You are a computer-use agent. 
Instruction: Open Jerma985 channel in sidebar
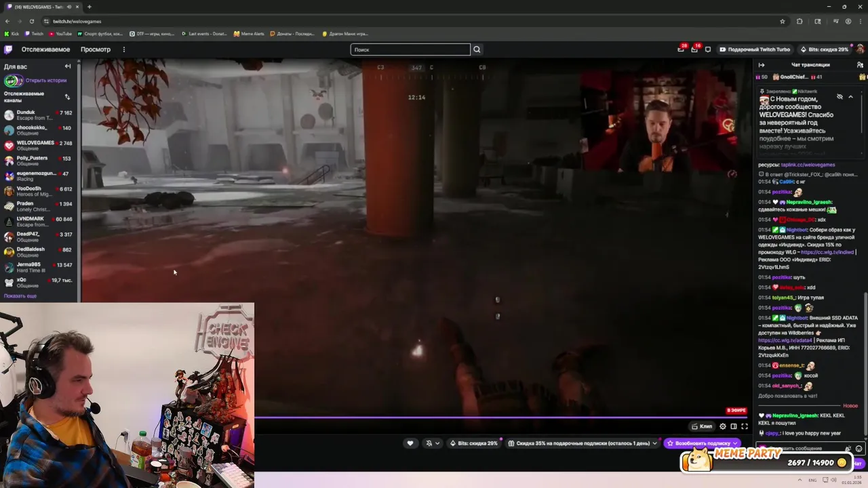(x=39, y=267)
